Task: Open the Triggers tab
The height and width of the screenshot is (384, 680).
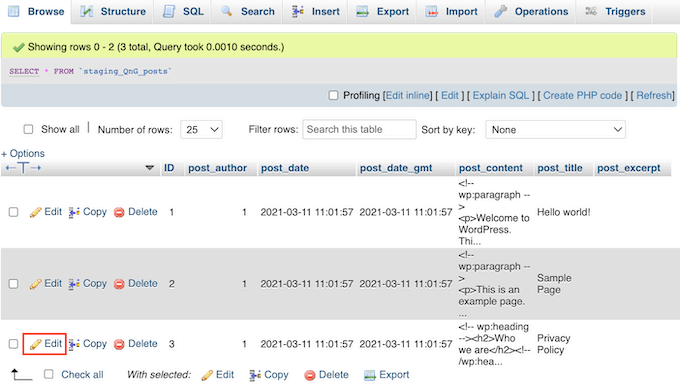Action: (x=615, y=12)
